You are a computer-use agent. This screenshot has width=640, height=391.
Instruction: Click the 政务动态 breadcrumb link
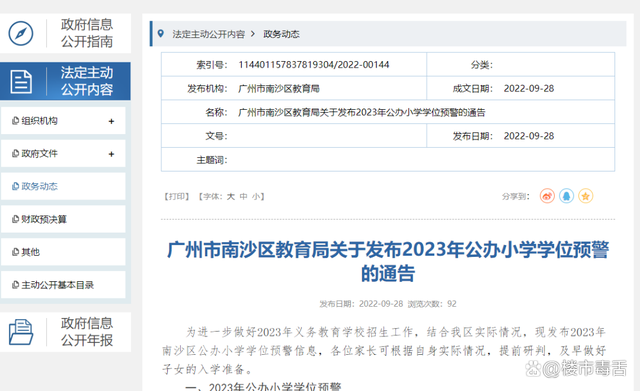point(281,34)
